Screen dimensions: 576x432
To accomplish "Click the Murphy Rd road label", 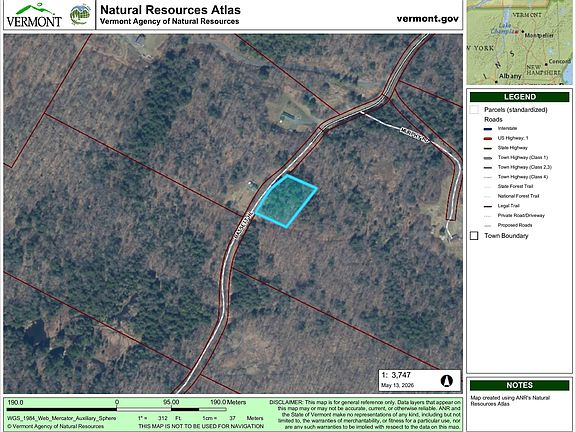I will tap(415, 135).
